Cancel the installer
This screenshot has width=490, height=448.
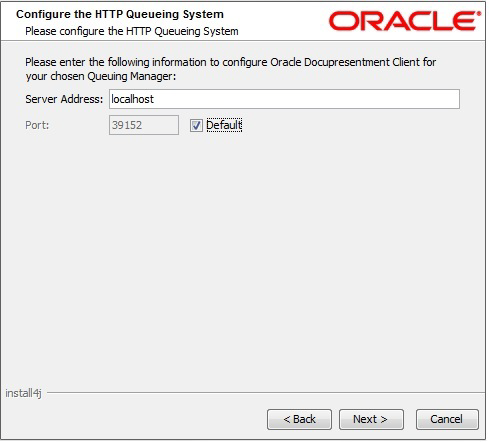pyautogui.click(x=447, y=419)
